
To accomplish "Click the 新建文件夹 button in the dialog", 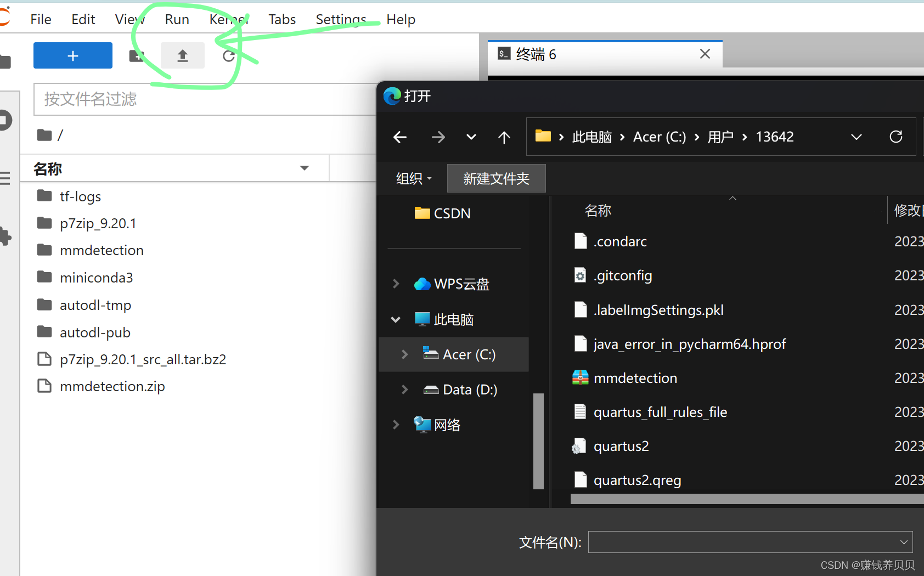I will pos(495,178).
